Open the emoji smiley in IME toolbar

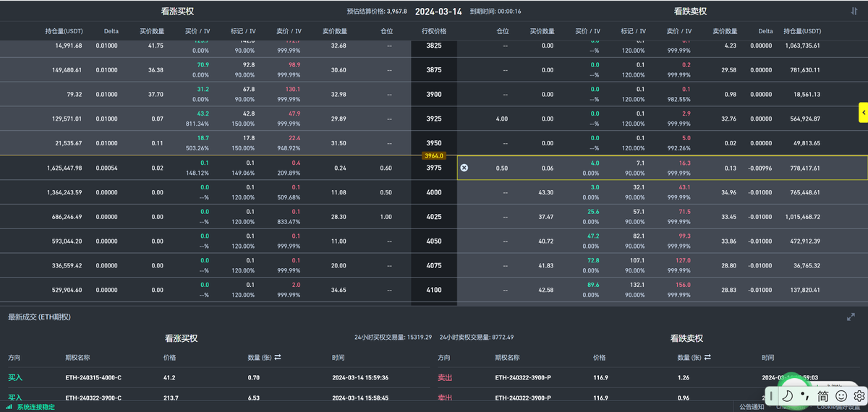[841, 396]
